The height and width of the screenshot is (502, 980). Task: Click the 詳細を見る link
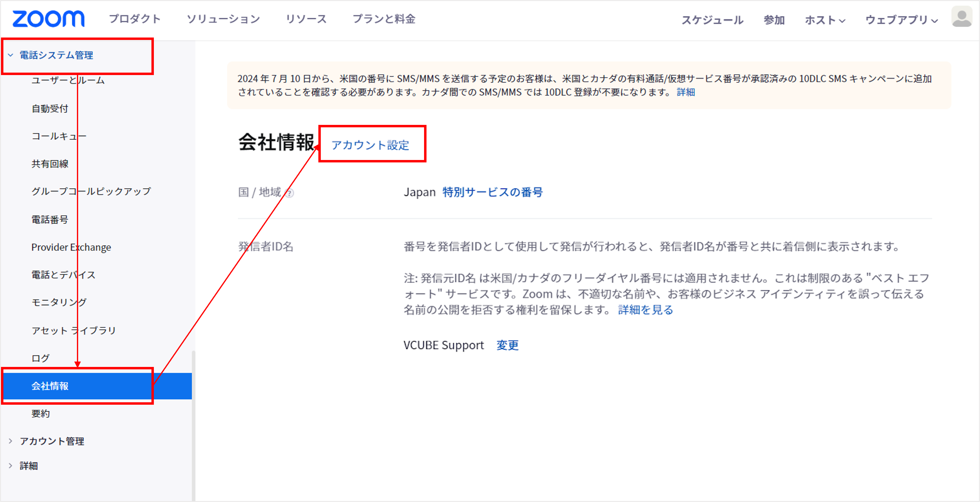point(646,310)
